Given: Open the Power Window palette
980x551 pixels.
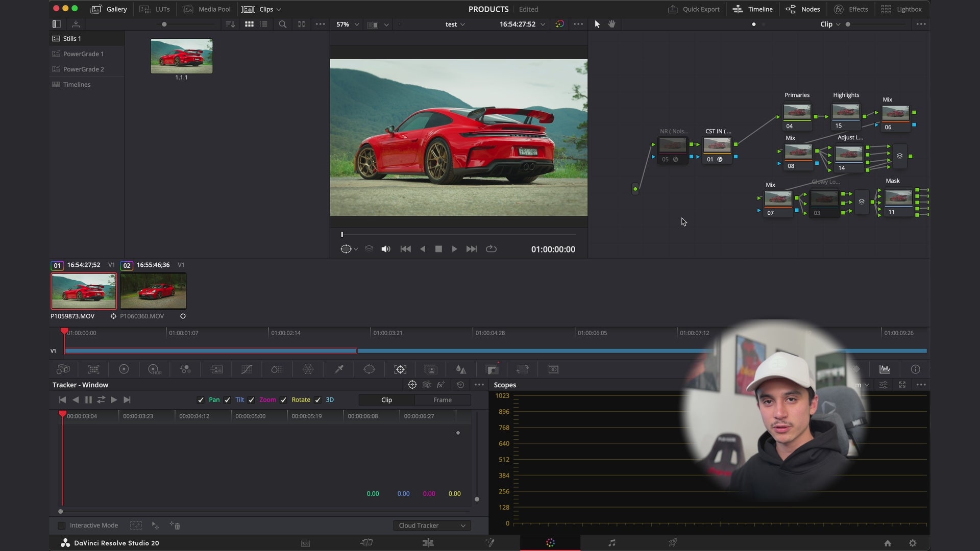Looking at the screenshot, I should point(369,369).
